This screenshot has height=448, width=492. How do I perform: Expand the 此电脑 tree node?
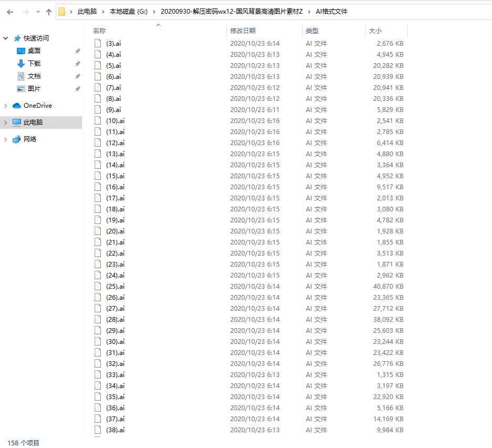click(5, 123)
